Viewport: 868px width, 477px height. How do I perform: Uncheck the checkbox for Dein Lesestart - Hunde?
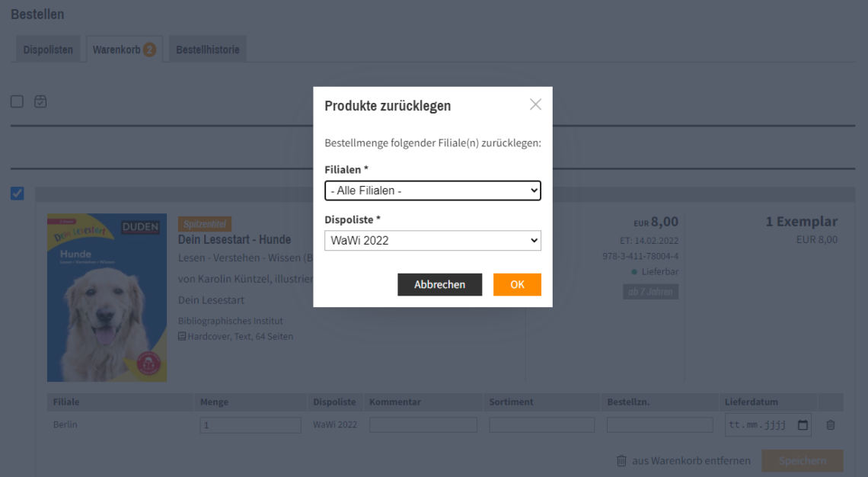pos(17,194)
